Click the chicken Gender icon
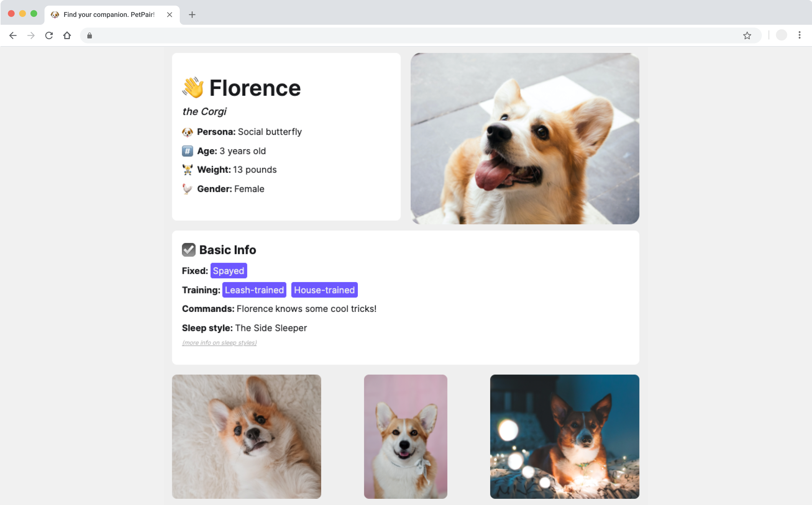The width and height of the screenshot is (812, 505). 187,189
